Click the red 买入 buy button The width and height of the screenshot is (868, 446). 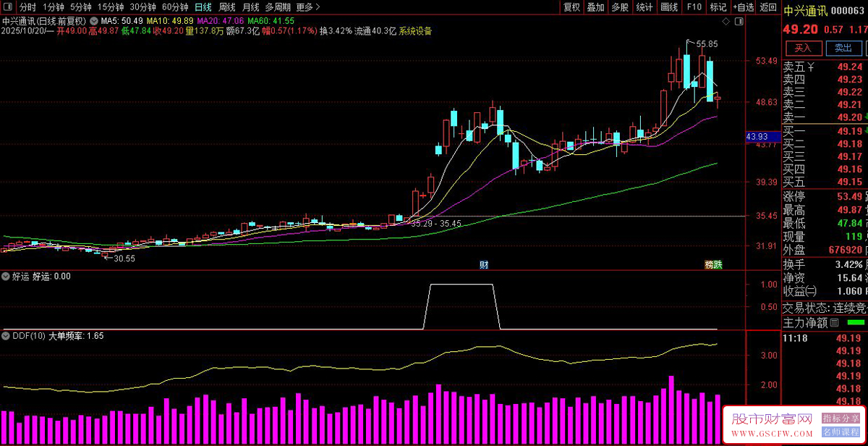(804, 49)
